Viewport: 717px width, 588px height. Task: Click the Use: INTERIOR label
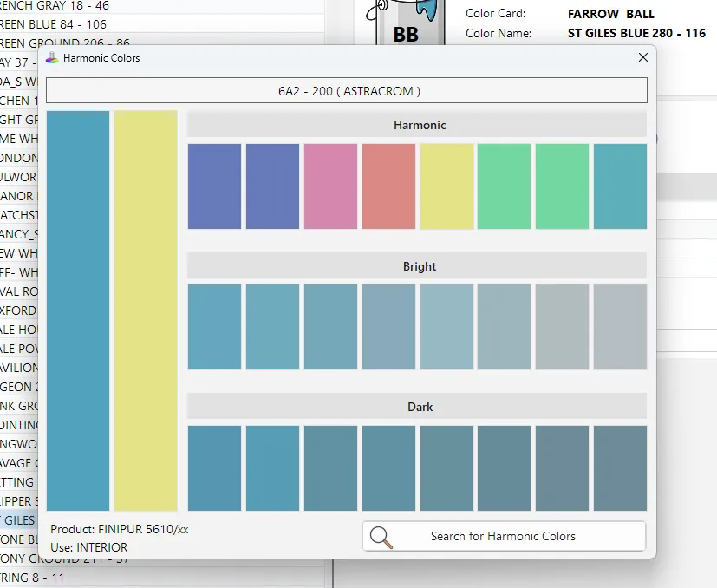pos(89,547)
